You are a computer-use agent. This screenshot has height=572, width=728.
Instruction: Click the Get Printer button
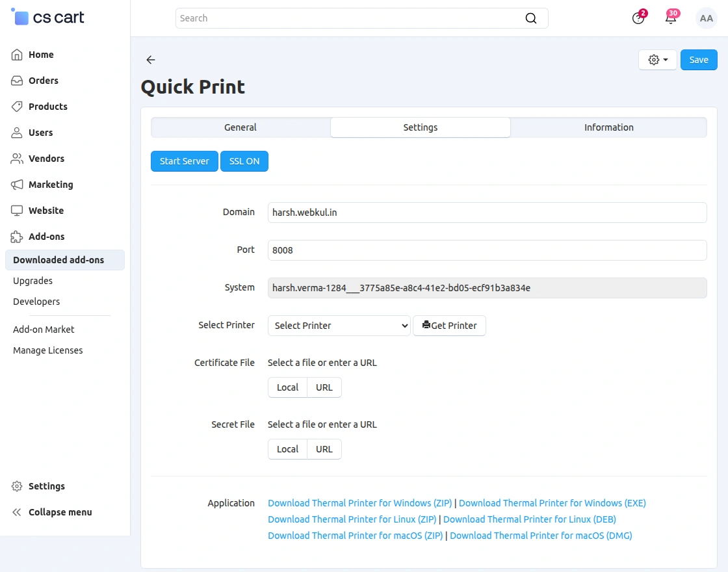[449, 326]
